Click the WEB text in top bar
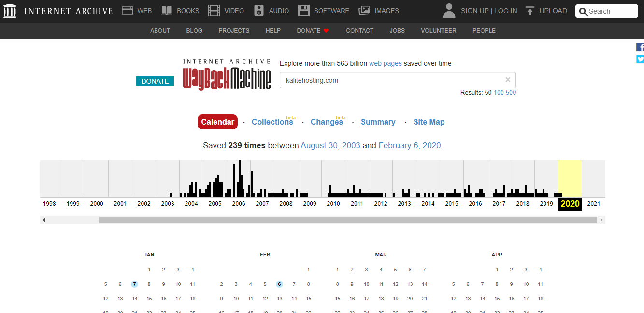 144,11
